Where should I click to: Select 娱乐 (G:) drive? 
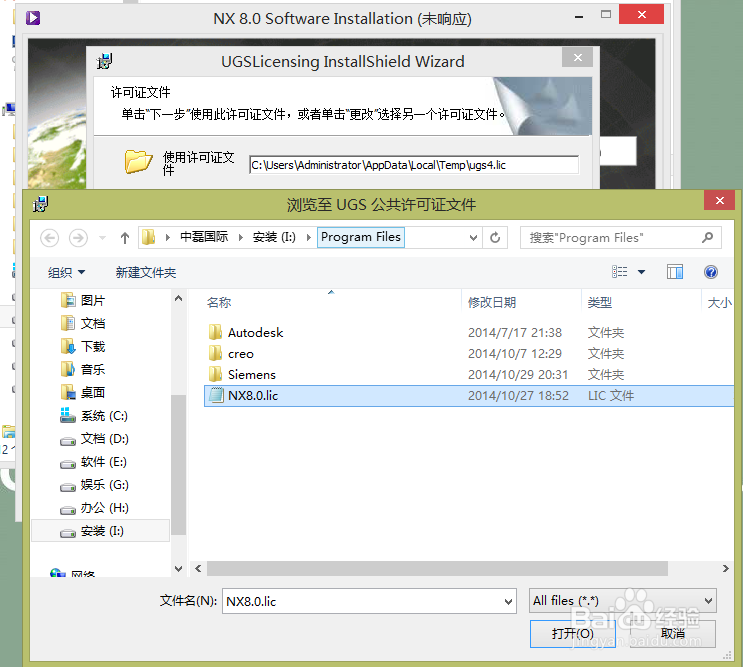point(94,485)
